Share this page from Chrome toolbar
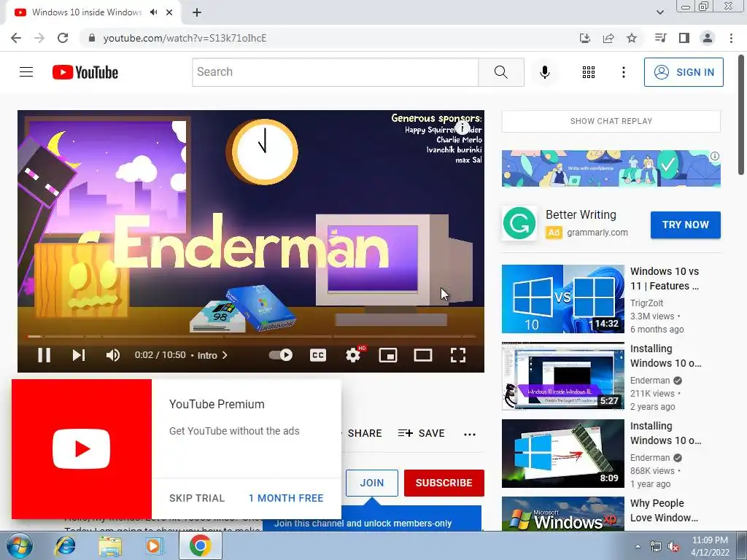 point(608,38)
